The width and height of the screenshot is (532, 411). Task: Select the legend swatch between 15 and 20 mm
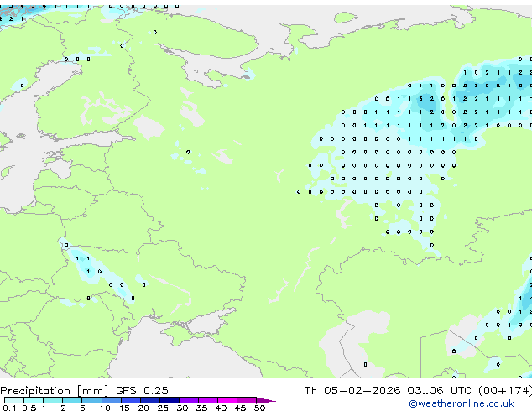(x=131, y=400)
